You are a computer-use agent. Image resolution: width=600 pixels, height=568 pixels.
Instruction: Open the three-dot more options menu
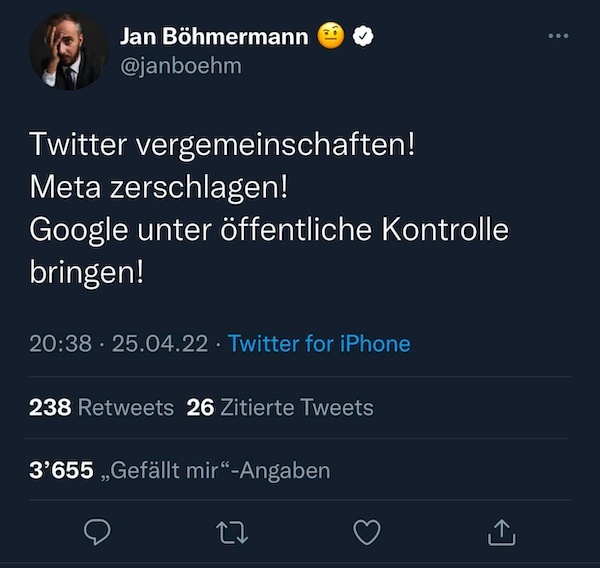coord(559,36)
